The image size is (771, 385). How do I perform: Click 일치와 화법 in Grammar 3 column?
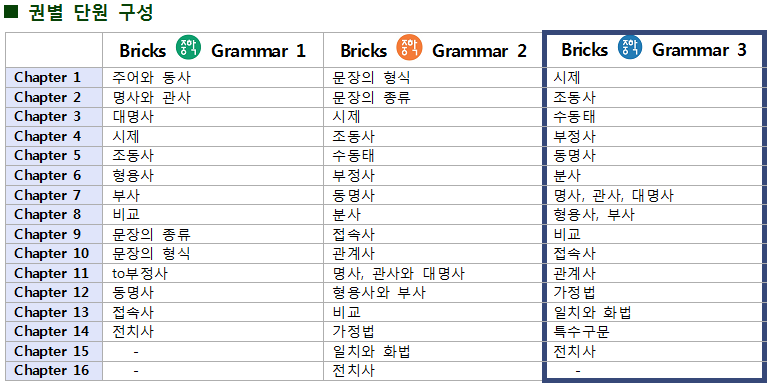(593, 312)
